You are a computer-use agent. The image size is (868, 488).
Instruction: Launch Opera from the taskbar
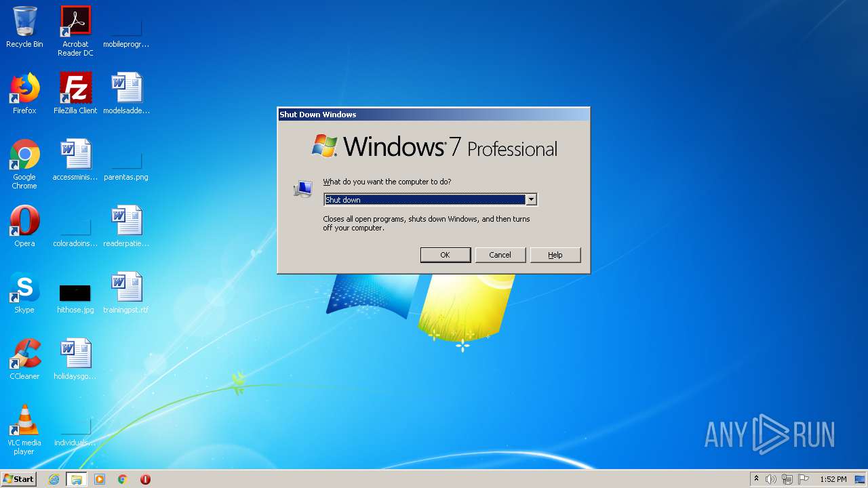[x=145, y=479]
